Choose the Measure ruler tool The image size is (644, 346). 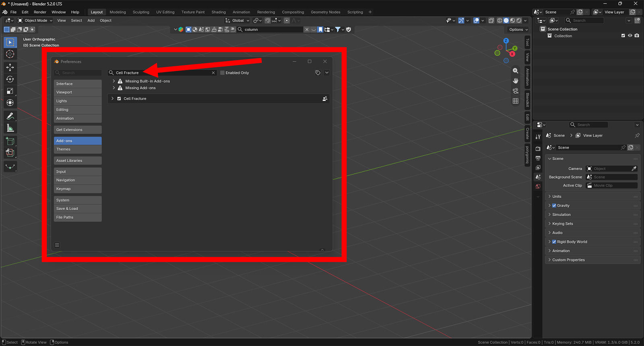10,128
